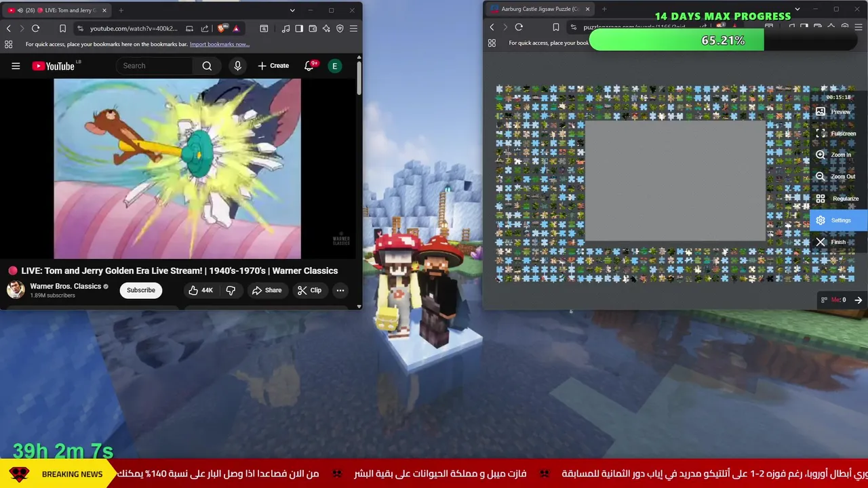Click the YouTube address bar URL
Viewport: 868px width, 488px height.
tap(134, 28)
